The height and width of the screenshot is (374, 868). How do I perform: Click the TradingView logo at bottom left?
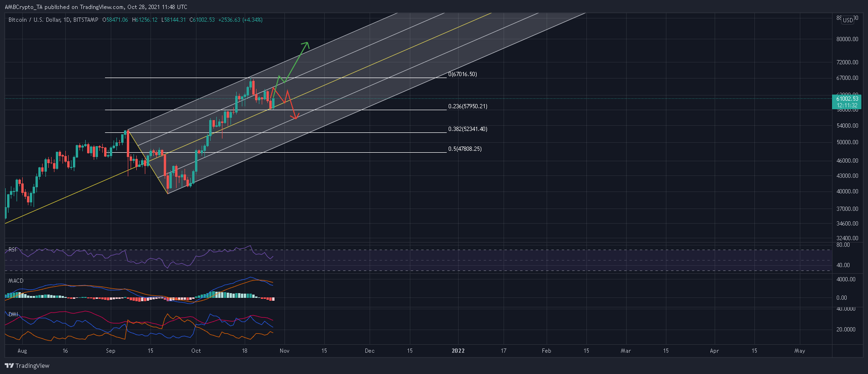pyautogui.click(x=27, y=365)
